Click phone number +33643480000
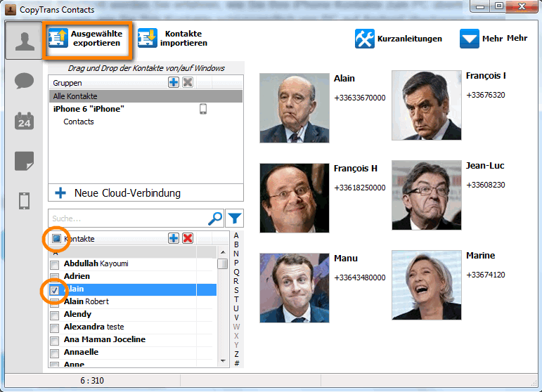542x392 pixels. 359,277
